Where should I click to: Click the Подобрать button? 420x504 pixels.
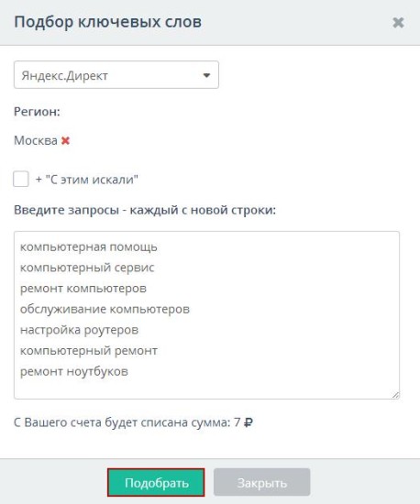[x=156, y=482]
